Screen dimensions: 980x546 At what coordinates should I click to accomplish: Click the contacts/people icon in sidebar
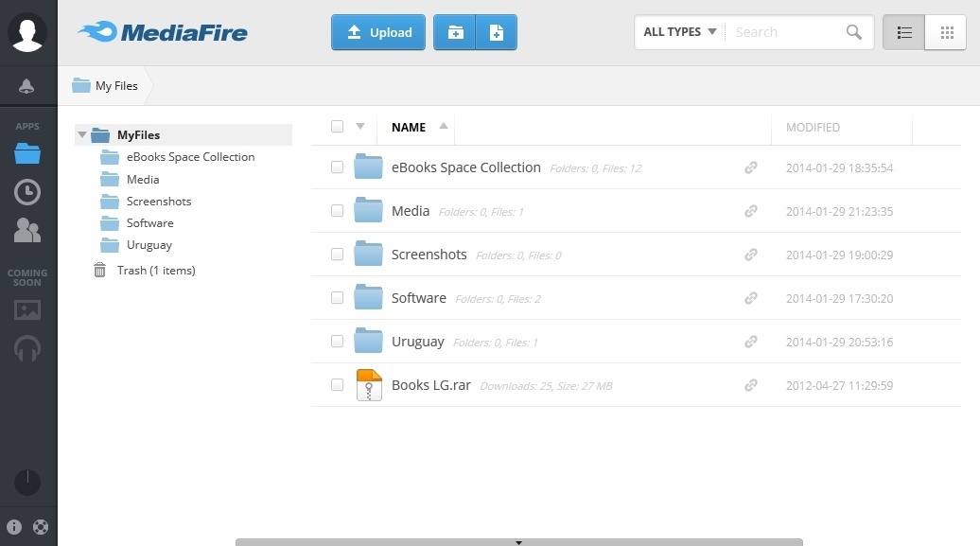(27, 230)
